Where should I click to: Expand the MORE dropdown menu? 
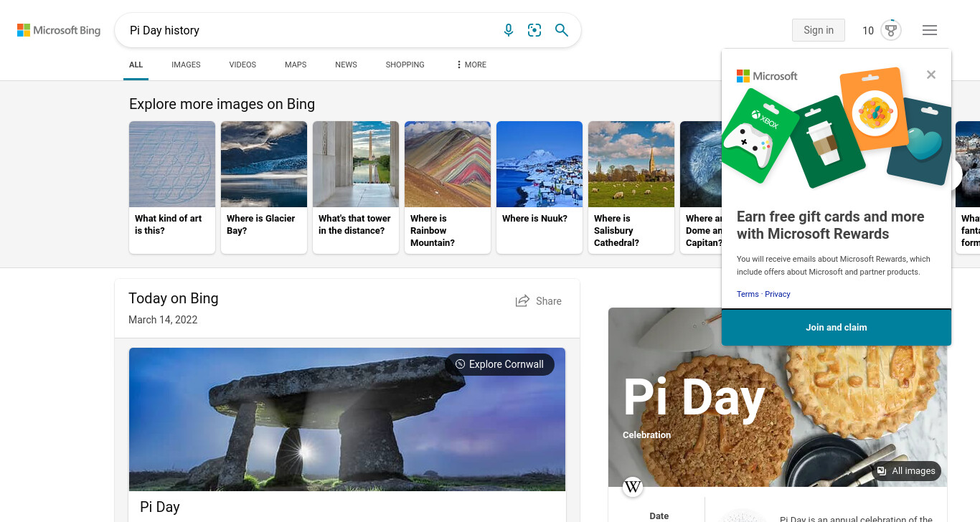[471, 65]
